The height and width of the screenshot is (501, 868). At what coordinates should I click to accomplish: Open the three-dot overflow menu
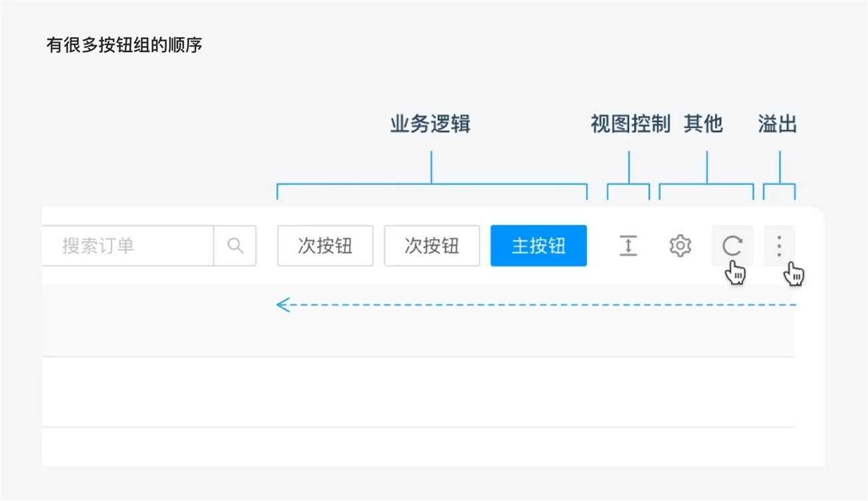779,246
